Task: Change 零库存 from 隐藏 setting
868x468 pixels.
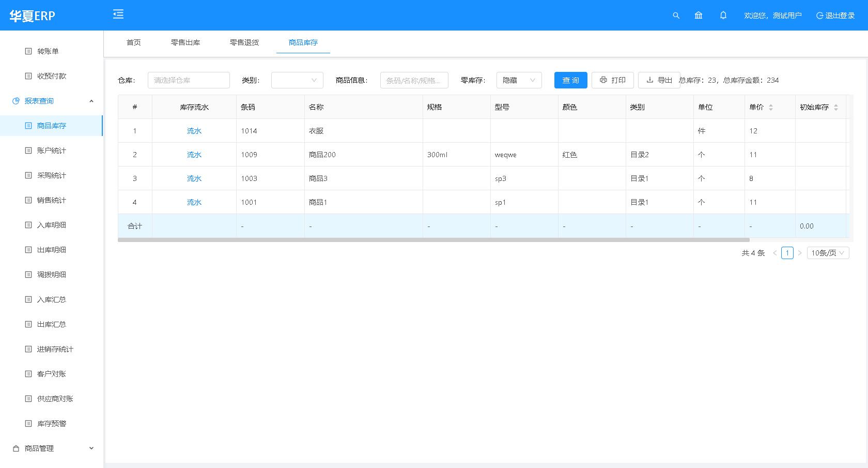Action: click(518, 80)
